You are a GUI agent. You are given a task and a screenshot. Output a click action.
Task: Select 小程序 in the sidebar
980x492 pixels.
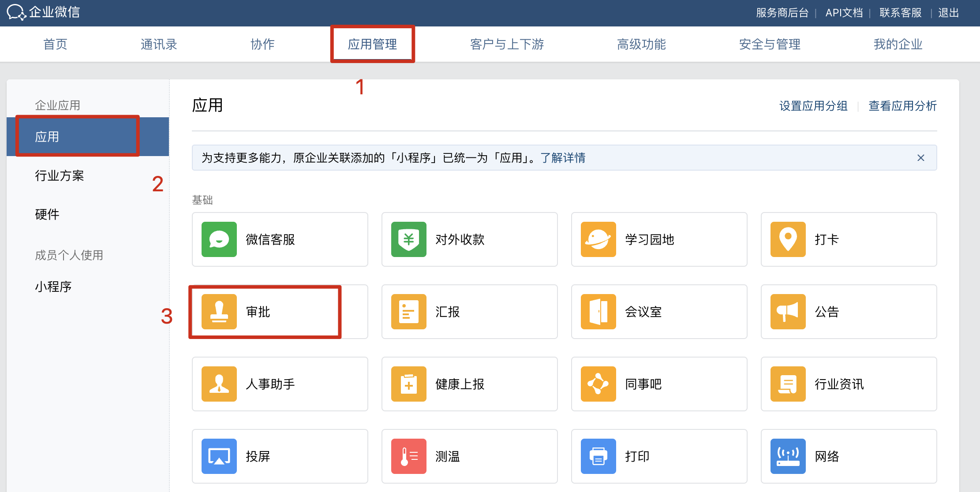[x=53, y=287]
